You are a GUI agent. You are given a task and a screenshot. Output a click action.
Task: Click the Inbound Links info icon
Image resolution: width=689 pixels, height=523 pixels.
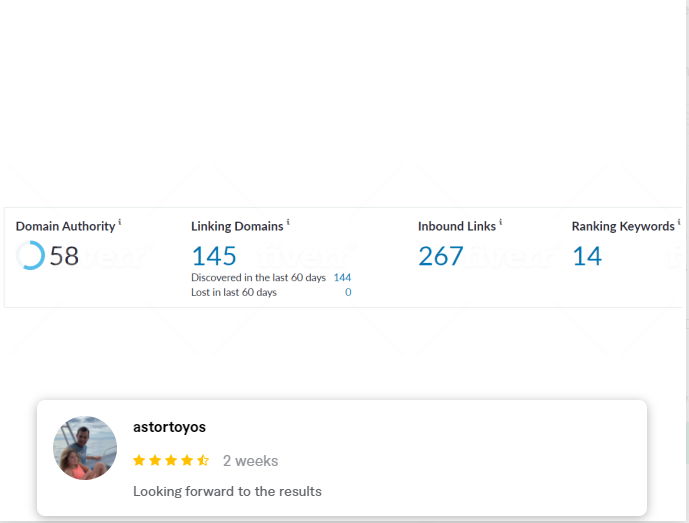click(x=500, y=222)
